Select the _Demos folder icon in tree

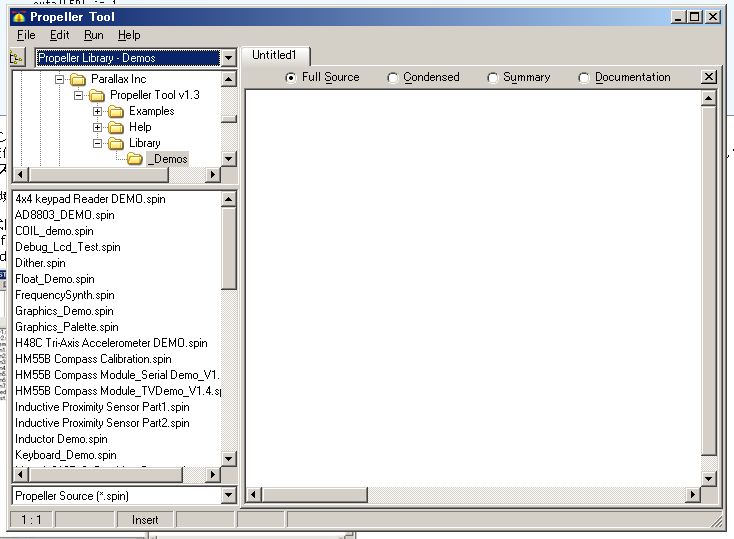click(135, 159)
